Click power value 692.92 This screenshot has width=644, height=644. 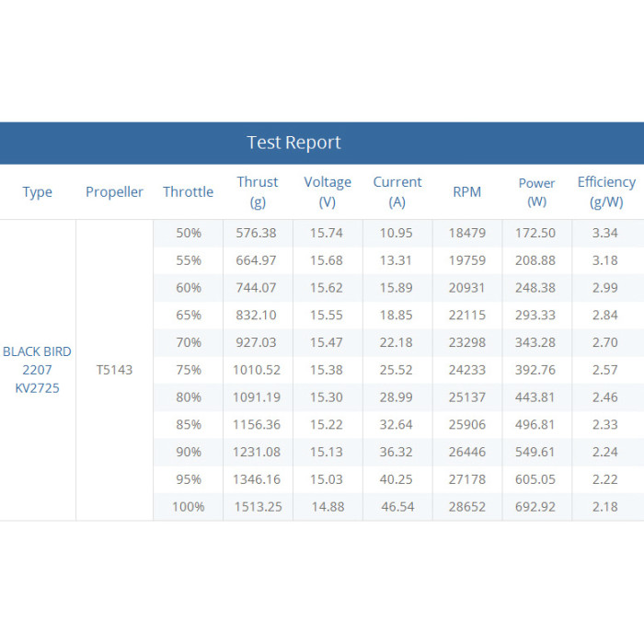pyautogui.click(x=535, y=507)
